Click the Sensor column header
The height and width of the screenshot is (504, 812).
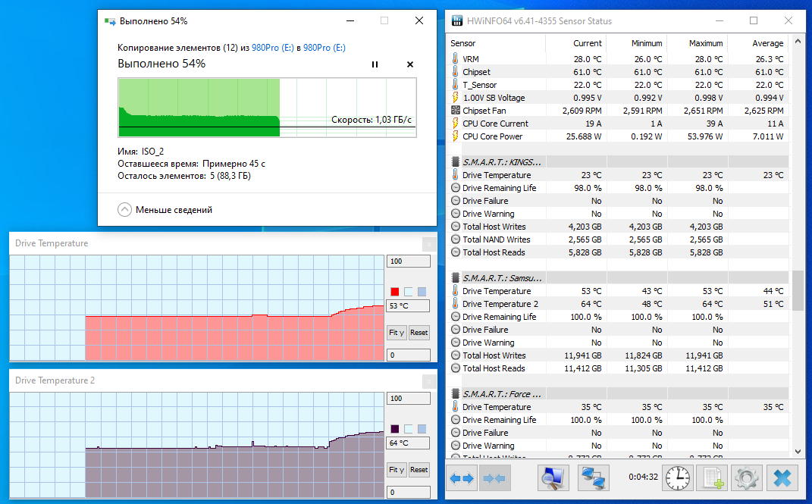(x=496, y=43)
